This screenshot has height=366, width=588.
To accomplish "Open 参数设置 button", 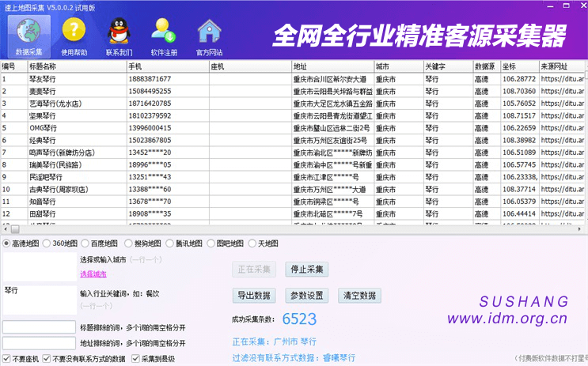I will click(307, 296).
